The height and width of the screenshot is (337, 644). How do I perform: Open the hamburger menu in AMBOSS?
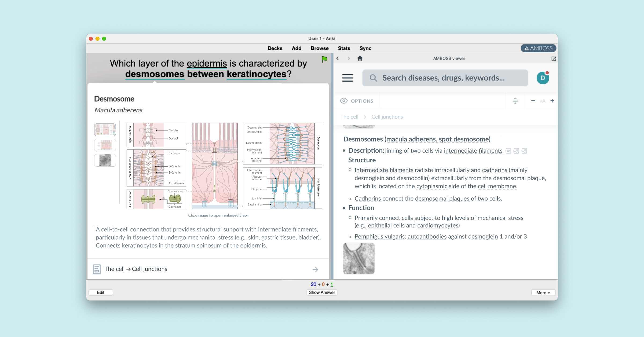[x=347, y=78]
